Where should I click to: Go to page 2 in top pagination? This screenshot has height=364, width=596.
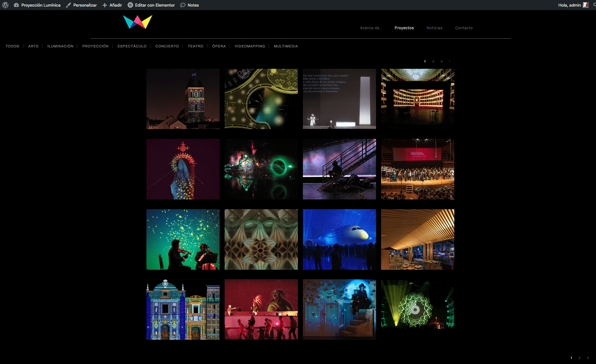click(433, 62)
